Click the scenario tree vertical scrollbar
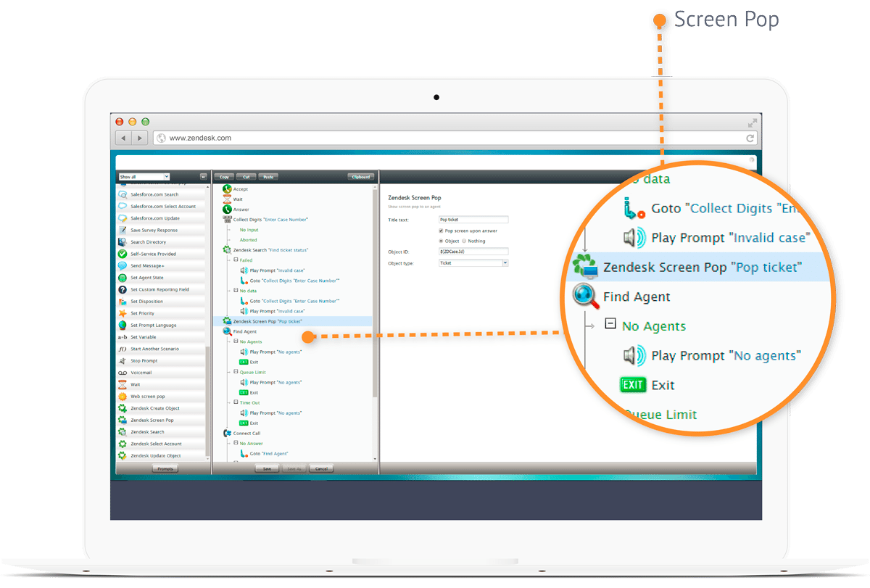The width and height of the screenshot is (870, 588). (375, 293)
